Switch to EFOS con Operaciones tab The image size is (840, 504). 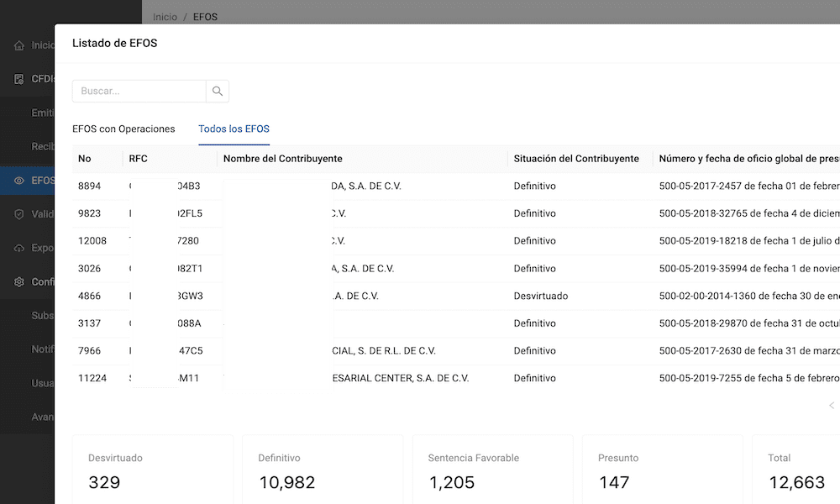point(123,129)
